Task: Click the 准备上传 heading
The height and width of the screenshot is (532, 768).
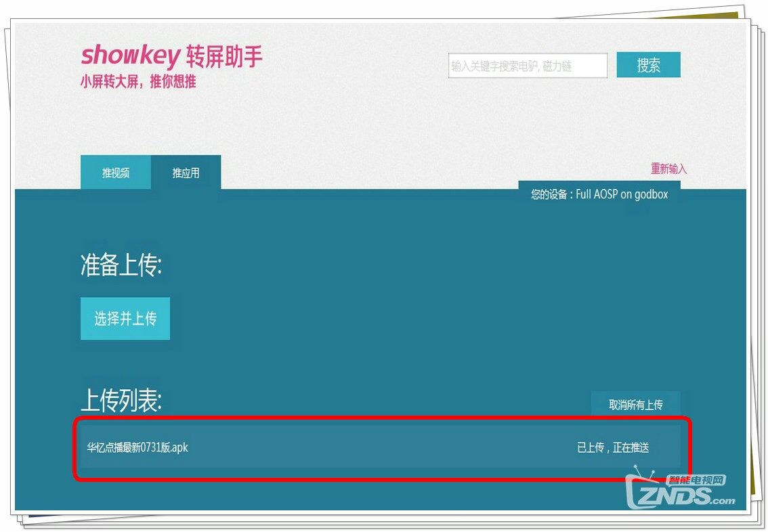Action: point(121,265)
